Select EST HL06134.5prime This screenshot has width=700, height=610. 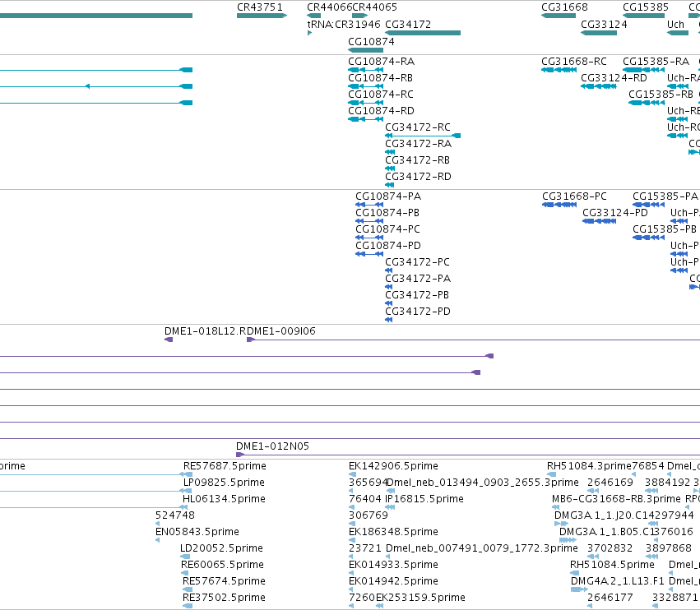224,499
